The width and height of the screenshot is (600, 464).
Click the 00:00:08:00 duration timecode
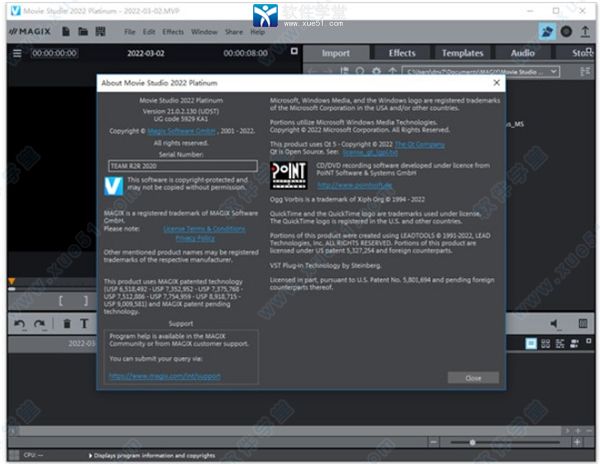[246, 53]
